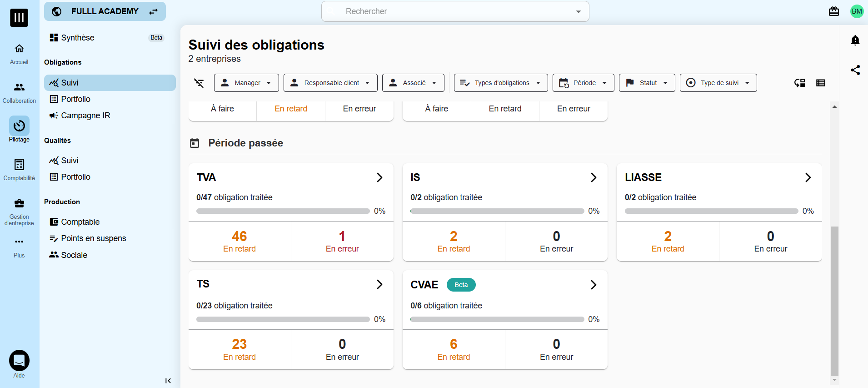Open Campagne IR in sidebar
The width and height of the screenshot is (868, 388).
[x=85, y=116]
